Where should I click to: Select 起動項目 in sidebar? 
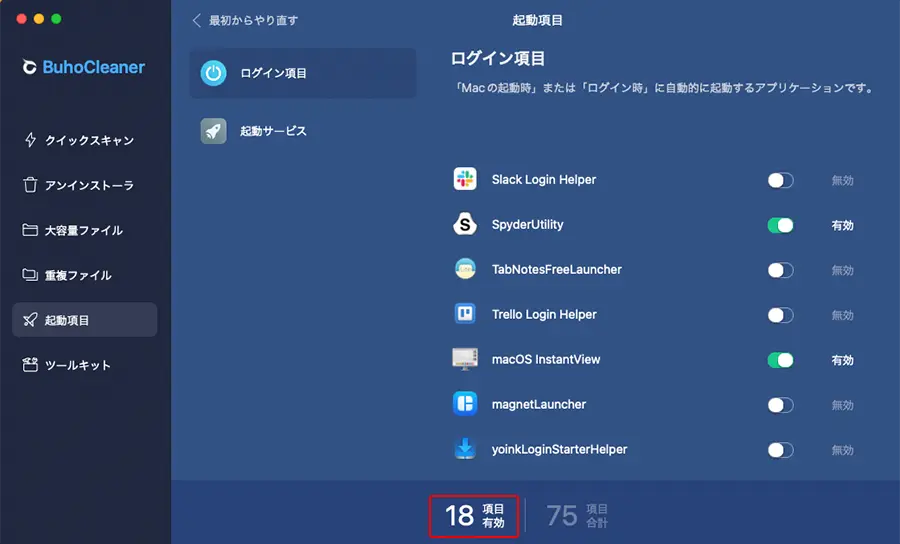click(84, 320)
